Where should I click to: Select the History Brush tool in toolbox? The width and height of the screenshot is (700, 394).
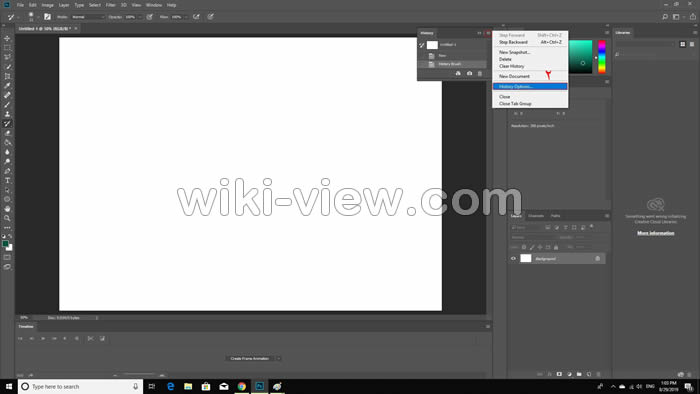click(7, 124)
